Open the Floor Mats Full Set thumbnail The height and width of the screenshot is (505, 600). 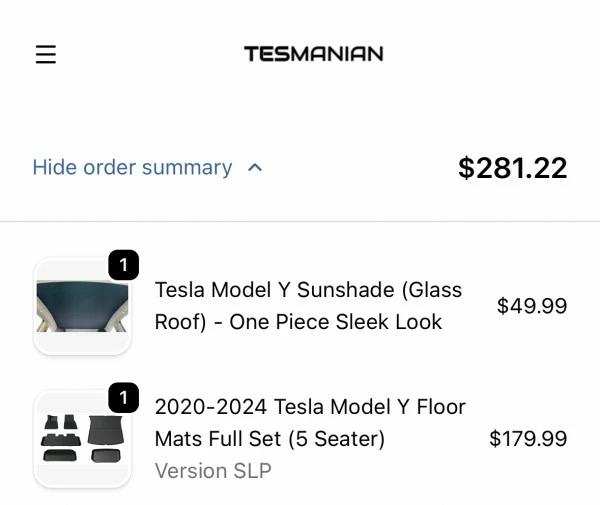(x=82, y=439)
